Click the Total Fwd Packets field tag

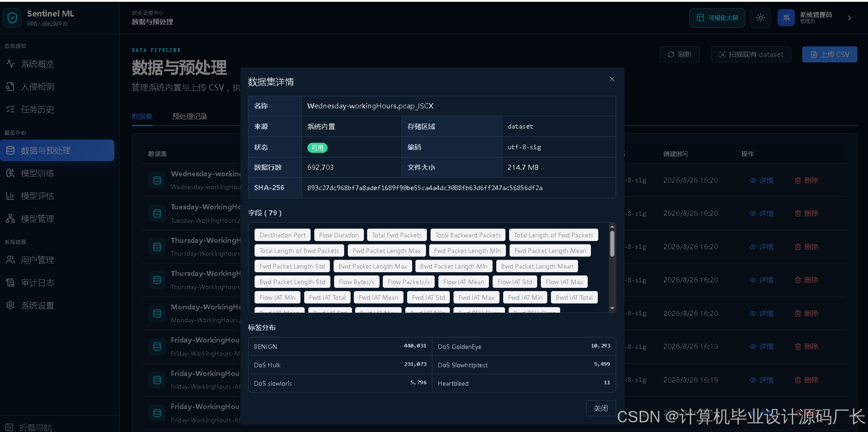tap(397, 235)
